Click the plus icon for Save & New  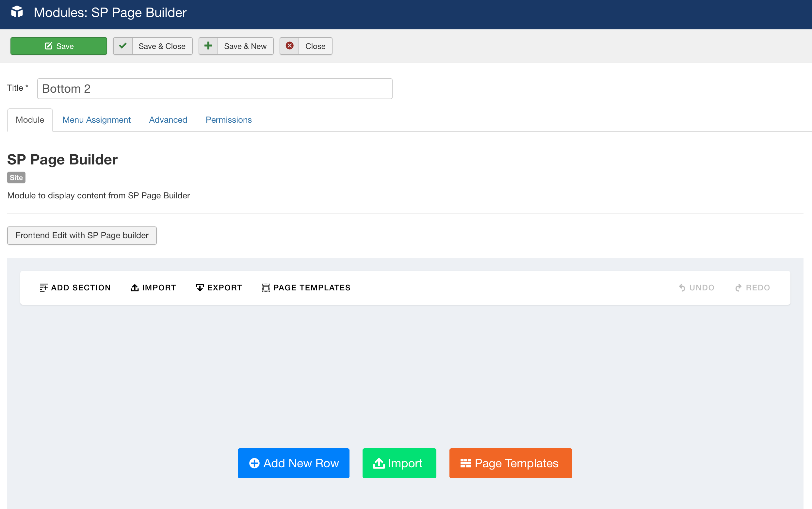[x=208, y=46]
